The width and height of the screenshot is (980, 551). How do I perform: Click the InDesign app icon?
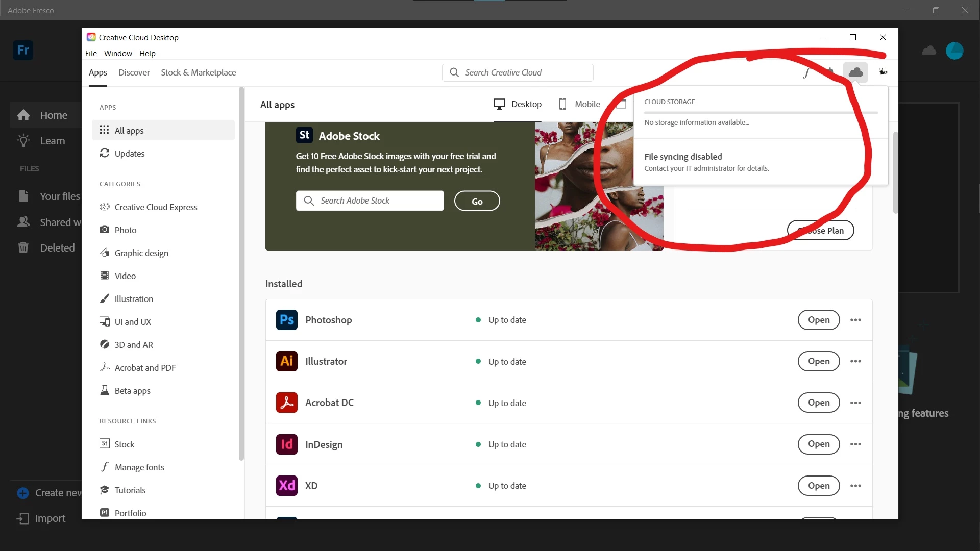286,444
